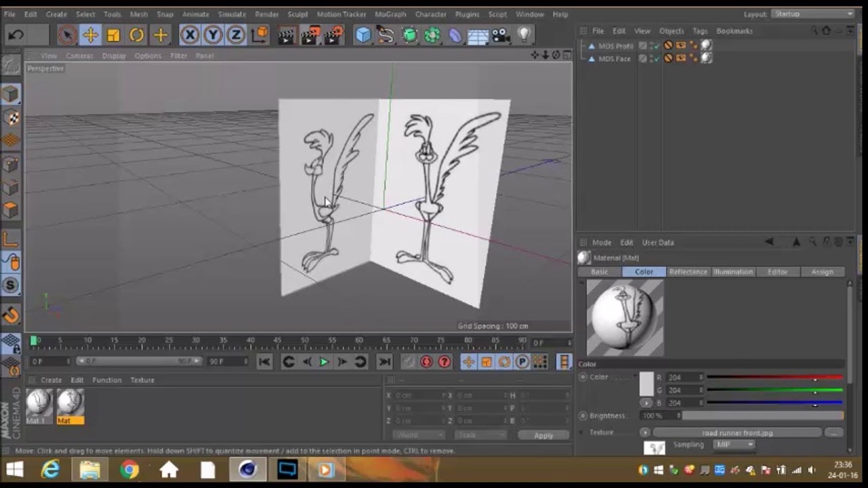The image size is (868, 488).
Task: Toggle Z axis lock
Action: tap(236, 35)
